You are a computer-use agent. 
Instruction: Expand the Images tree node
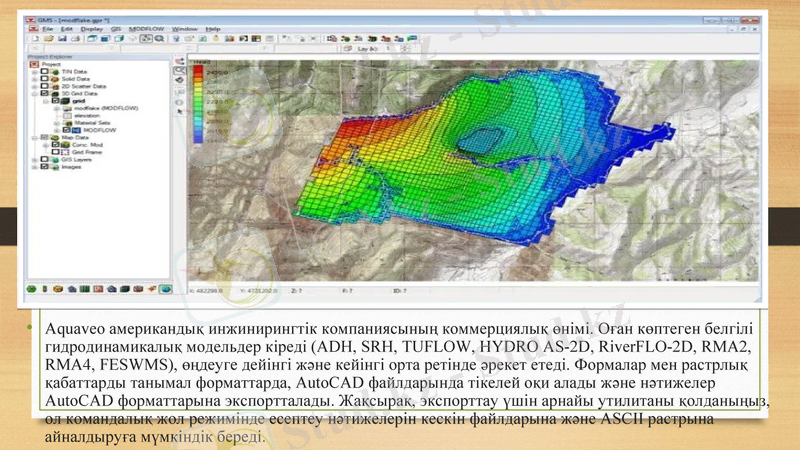[x=35, y=167]
